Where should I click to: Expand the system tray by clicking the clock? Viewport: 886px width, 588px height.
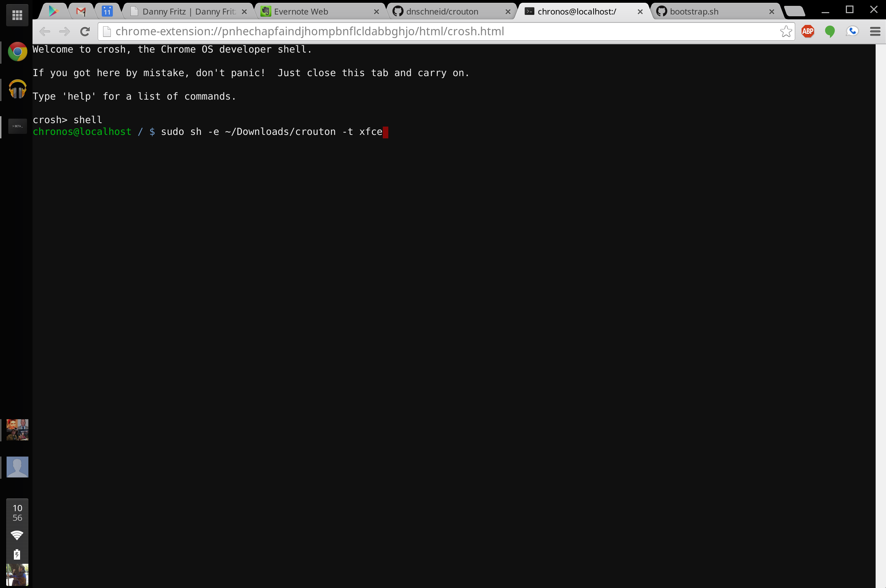coord(17,513)
